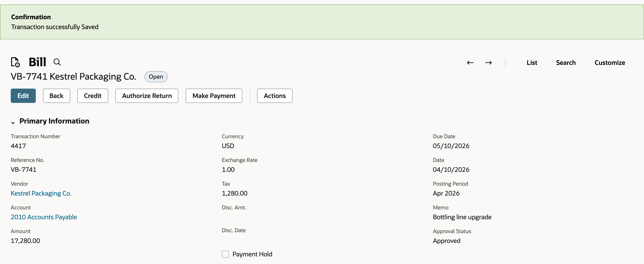This screenshot has height=264, width=644.
Task: Open the List view link
Action: point(532,63)
